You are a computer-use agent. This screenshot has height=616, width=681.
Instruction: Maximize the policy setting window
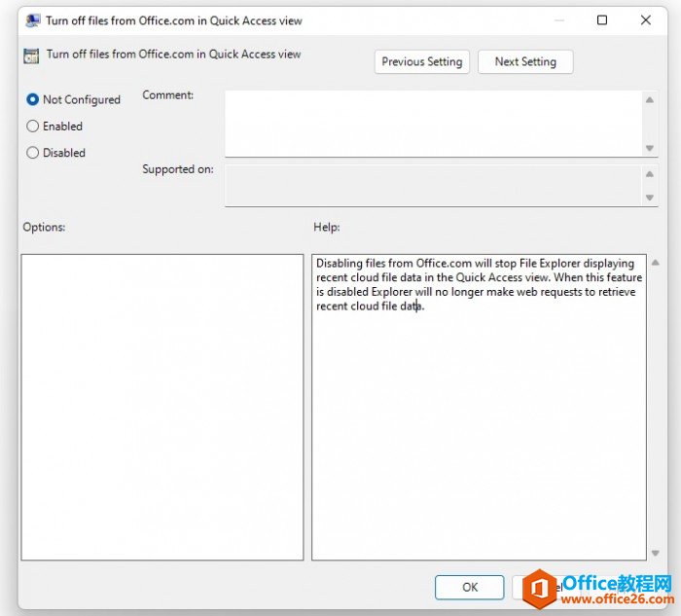pos(601,20)
